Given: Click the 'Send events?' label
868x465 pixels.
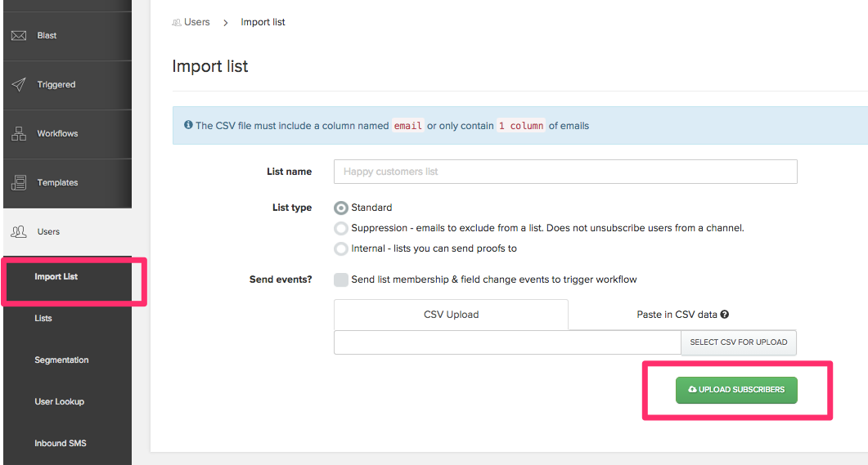Looking at the screenshot, I should [x=281, y=279].
